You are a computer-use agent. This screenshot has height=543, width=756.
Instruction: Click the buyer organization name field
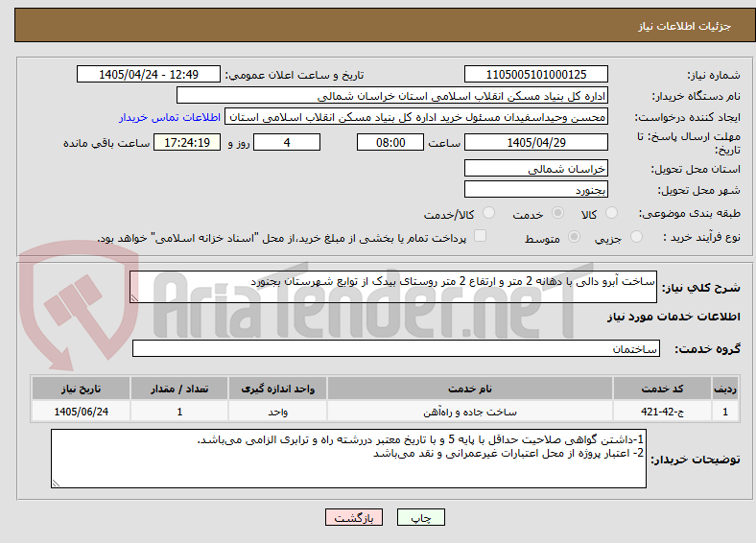(x=392, y=96)
